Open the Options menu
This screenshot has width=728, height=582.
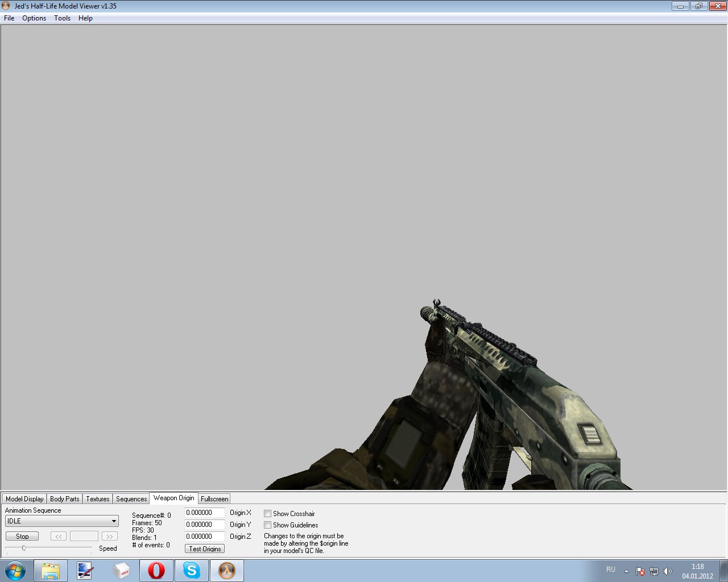(34, 18)
